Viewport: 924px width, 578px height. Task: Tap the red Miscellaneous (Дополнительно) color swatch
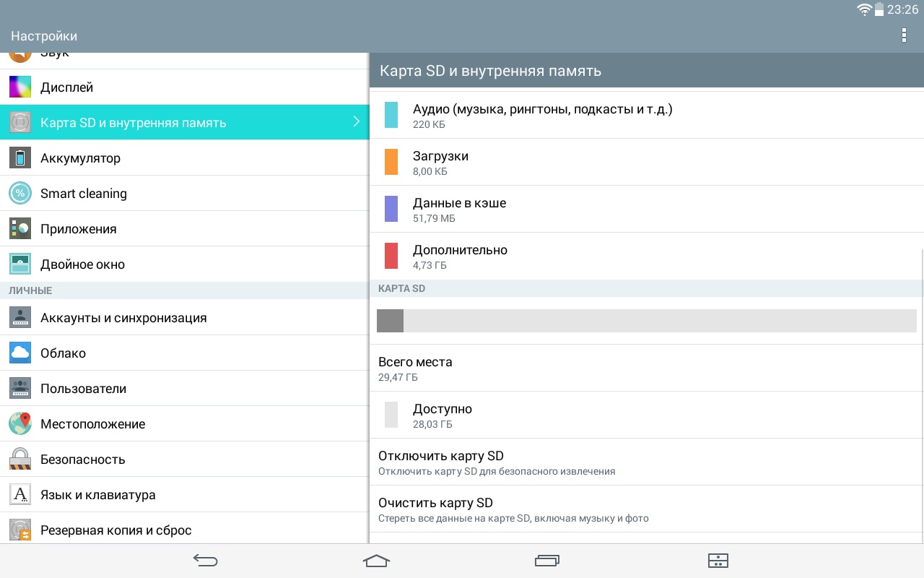[391, 256]
